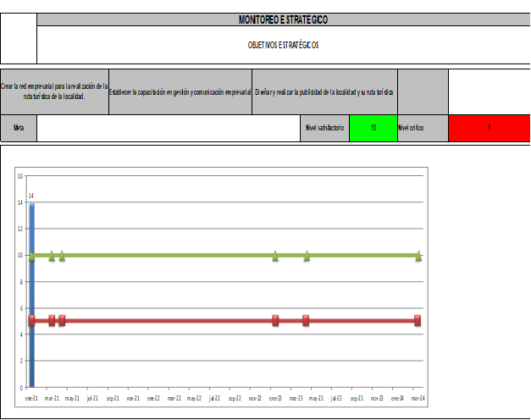Click the empty input cell beside Meta

pyautogui.click(x=169, y=128)
